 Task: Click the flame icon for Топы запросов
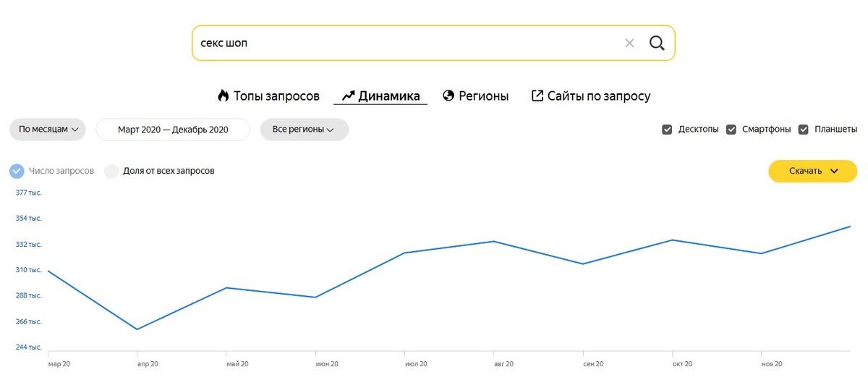[x=224, y=96]
